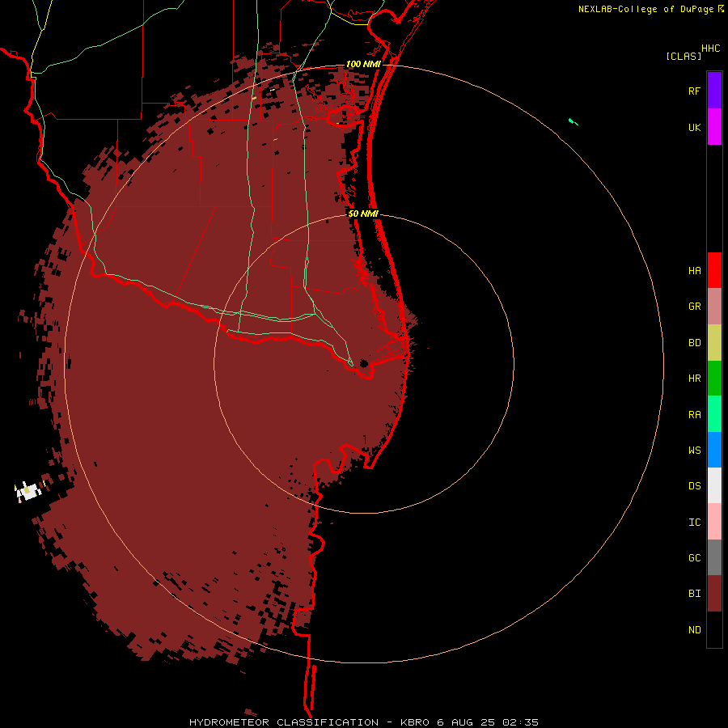Click the ND black legend swatch
The image size is (728, 728).
tap(714, 629)
